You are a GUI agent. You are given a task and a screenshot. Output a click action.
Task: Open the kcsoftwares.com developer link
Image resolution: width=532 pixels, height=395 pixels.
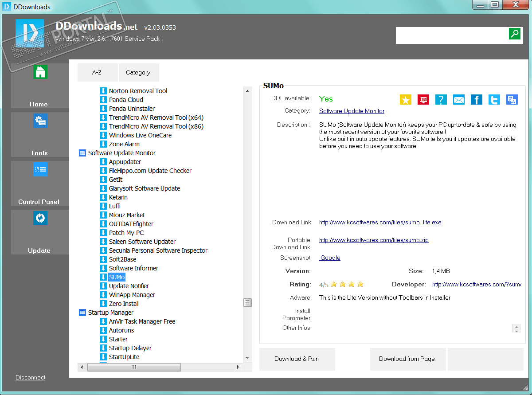click(477, 284)
